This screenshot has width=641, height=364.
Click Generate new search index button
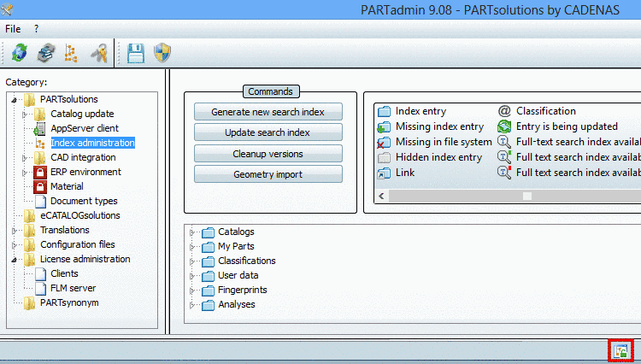click(268, 112)
